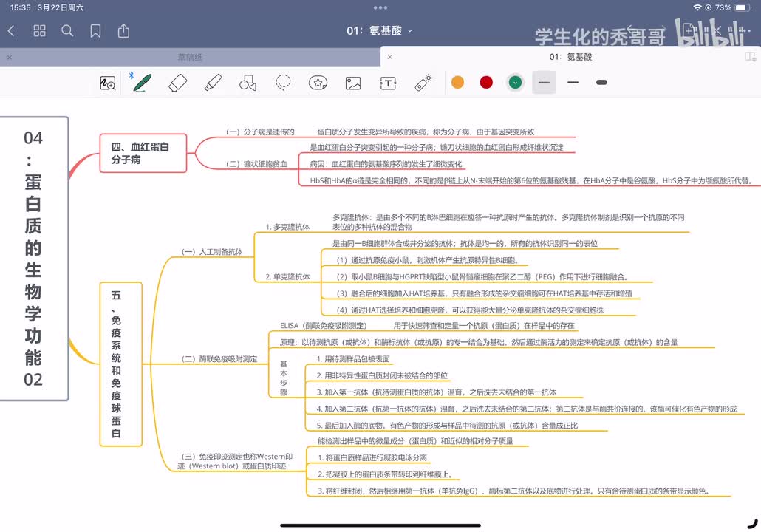
Task: Tap the home indicator bar at bottom
Action: [380, 525]
